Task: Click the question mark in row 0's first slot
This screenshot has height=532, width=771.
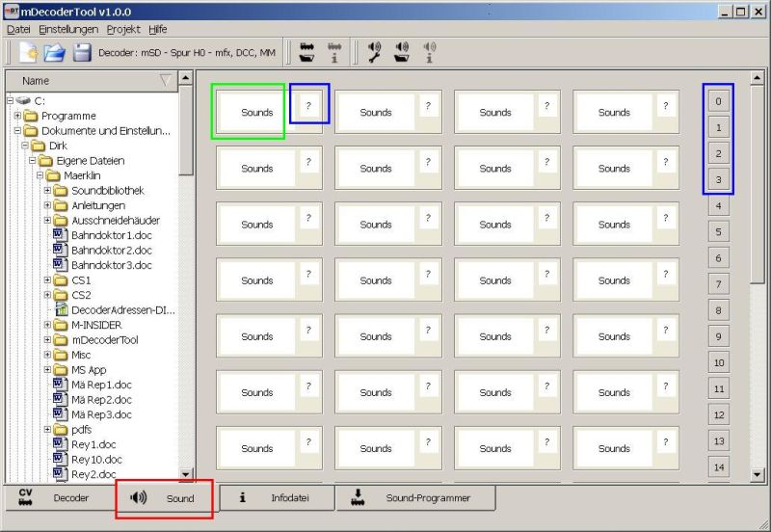Action: point(308,106)
